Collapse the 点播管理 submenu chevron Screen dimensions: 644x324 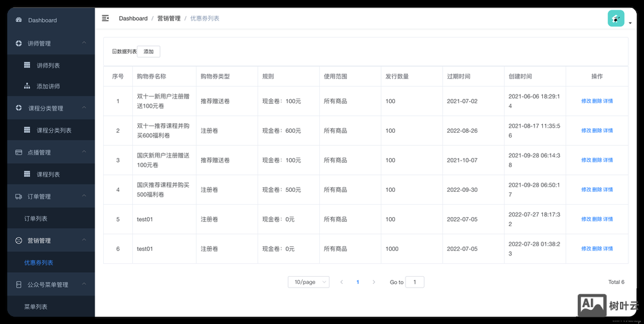[x=84, y=152]
